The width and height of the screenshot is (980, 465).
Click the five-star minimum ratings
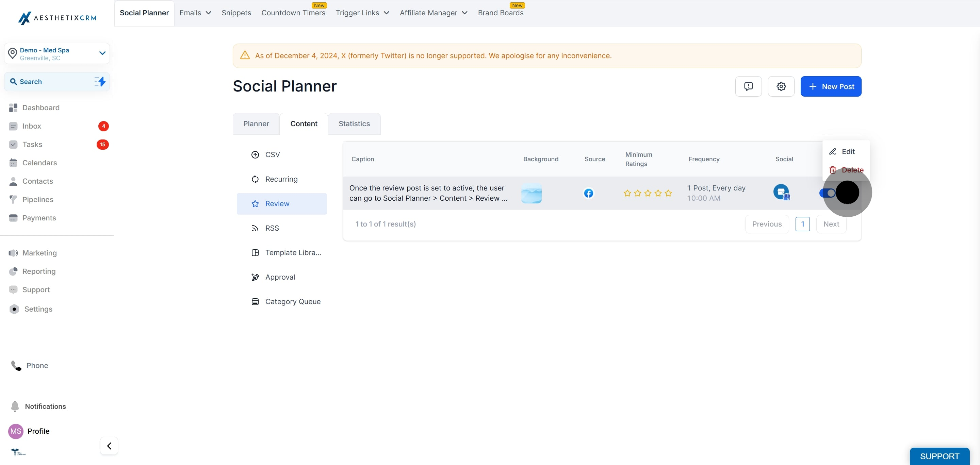pos(648,193)
